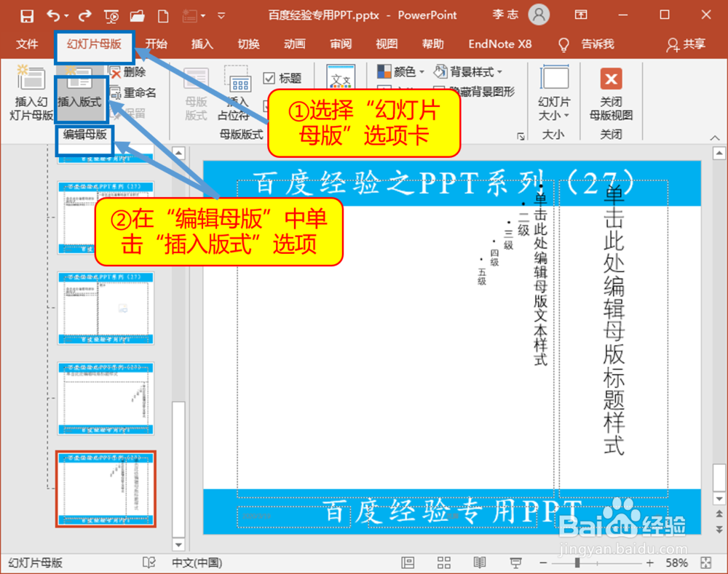This screenshot has width=728, height=574.
Task: Open the 颜色 theme colors dropdown
Action: click(400, 72)
